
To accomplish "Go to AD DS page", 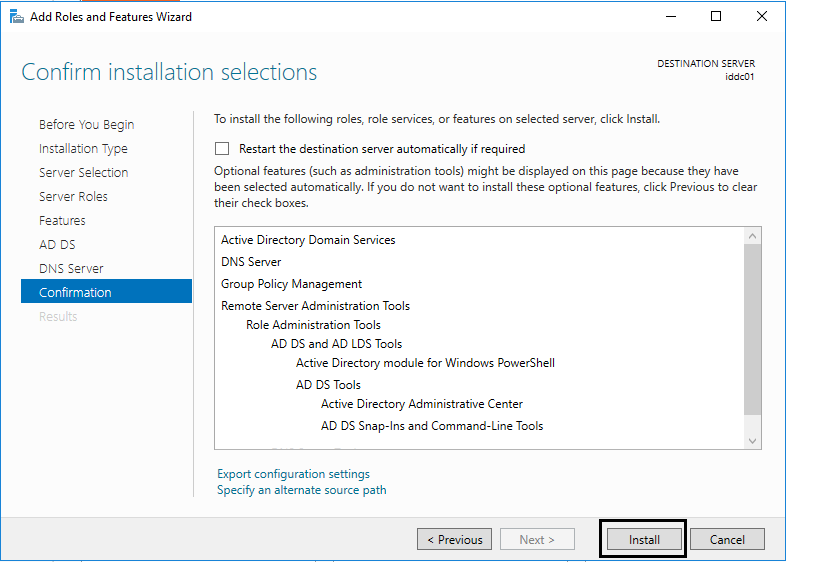I will (x=57, y=245).
